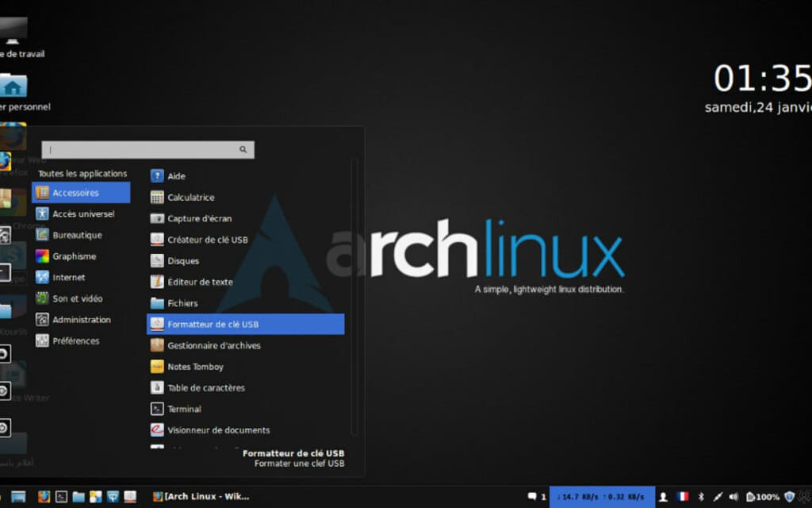The image size is (812, 508).
Task: Open folder launcher in the bottom panel
Action: [x=79, y=497]
